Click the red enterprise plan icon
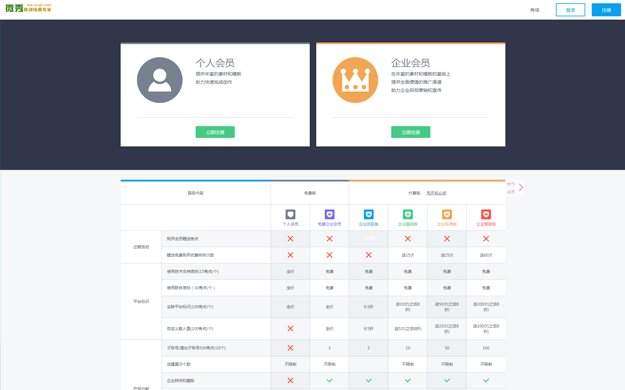The height and width of the screenshot is (390, 625). tap(486, 215)
